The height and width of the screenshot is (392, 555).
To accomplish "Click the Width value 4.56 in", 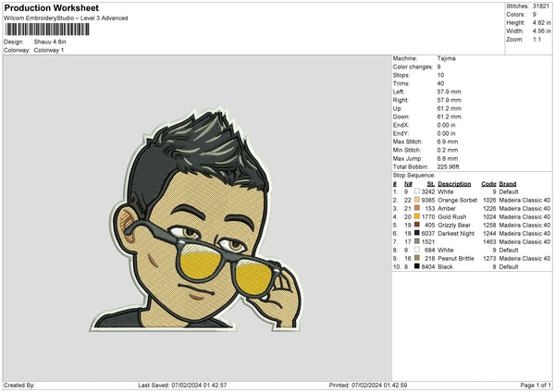I will tap(541, 31).
